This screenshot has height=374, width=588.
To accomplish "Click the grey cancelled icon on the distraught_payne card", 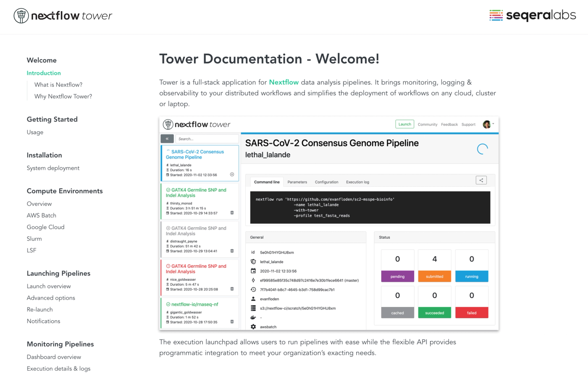I will pyautogui.click(x=168, y=228).
